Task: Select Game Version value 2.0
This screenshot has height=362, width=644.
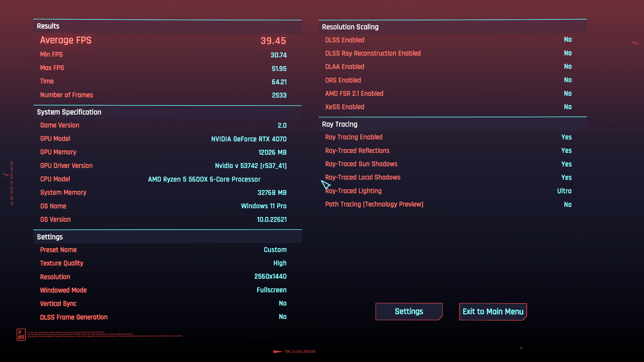Action: (282, 125)
